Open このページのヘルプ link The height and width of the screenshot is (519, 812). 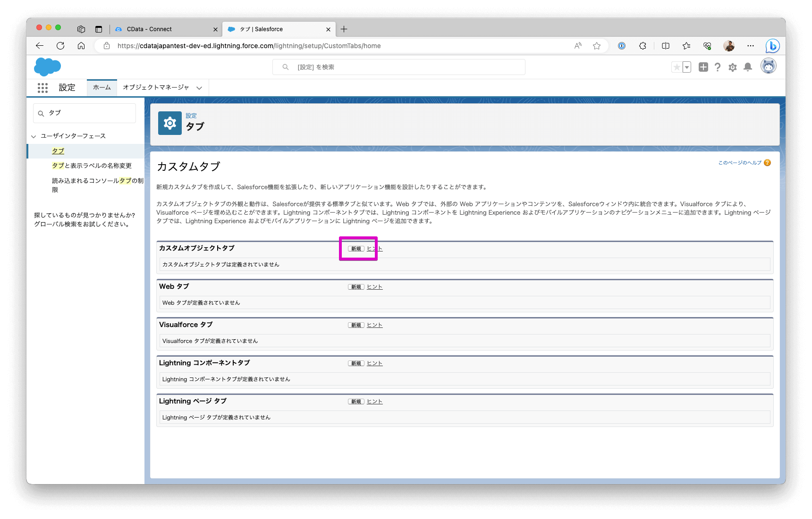point(740,163)
